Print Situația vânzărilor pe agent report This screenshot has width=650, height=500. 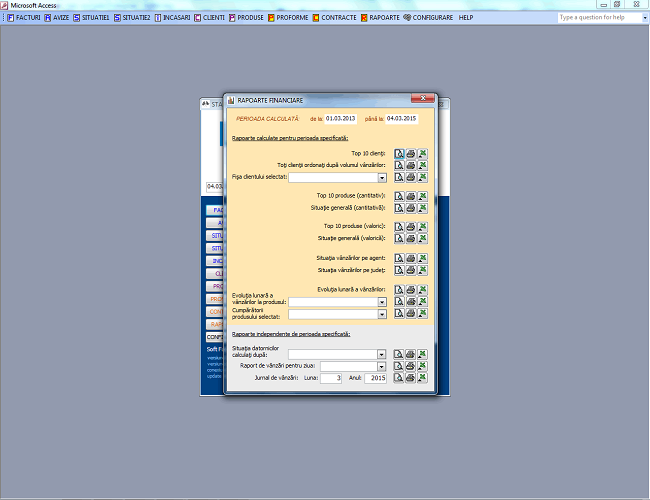(x=410, y=258)
